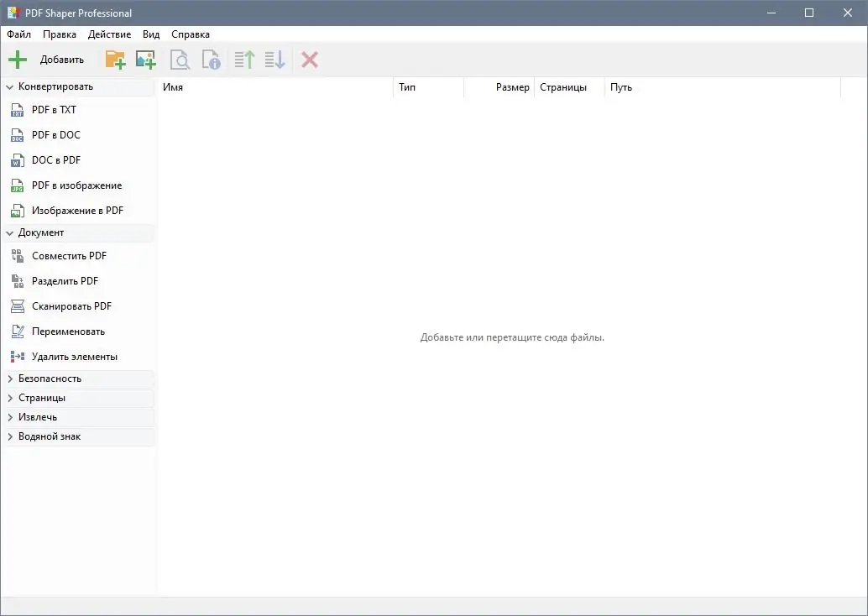The image size is (868, 616).
Task: Open the Файл menu
Action: 18,34
